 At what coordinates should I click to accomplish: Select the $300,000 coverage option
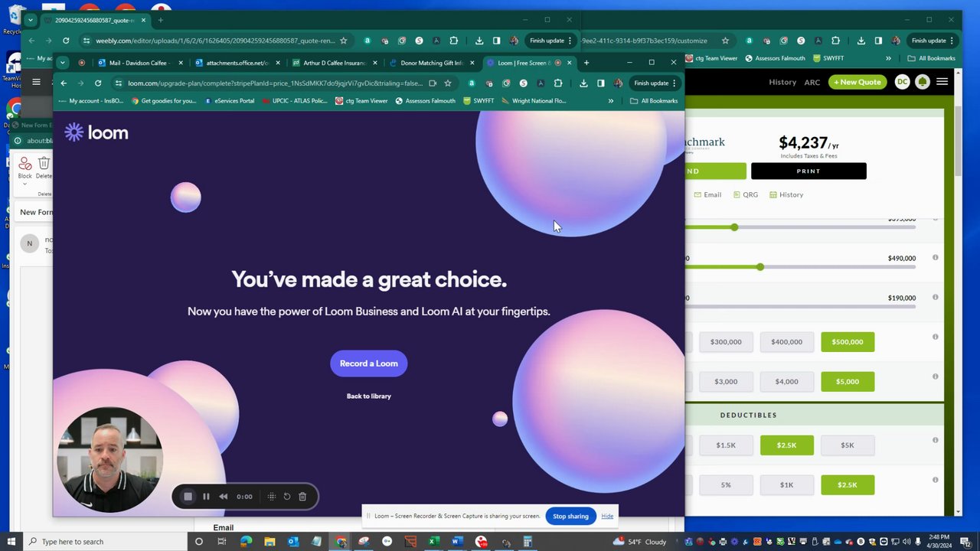click(726, 342)
